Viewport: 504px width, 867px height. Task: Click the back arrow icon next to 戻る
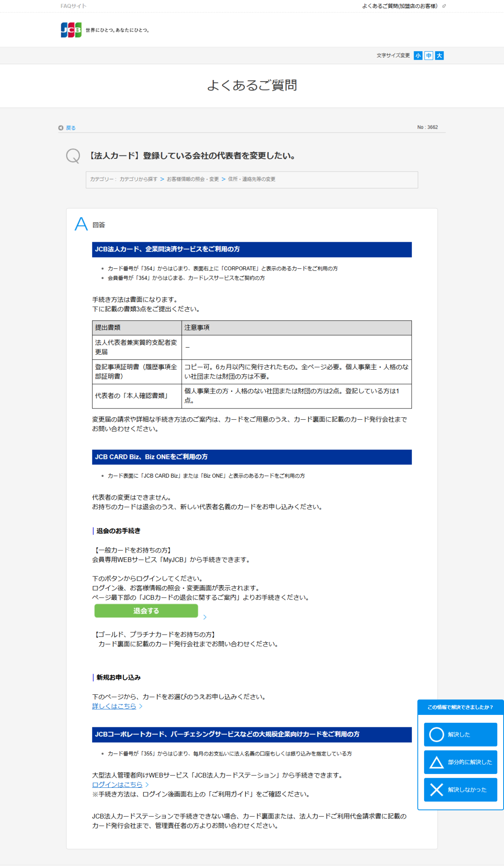click(x=61, y=128)
